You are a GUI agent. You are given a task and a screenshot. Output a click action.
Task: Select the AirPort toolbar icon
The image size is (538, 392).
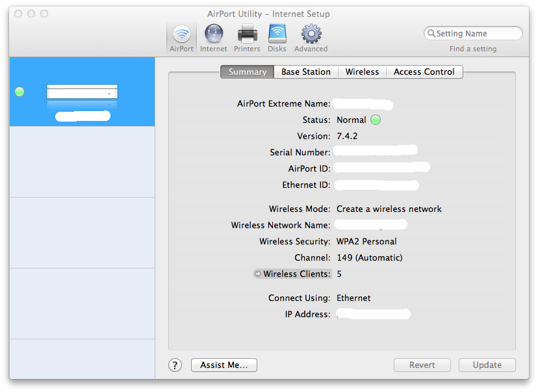(x=181, y=38)
